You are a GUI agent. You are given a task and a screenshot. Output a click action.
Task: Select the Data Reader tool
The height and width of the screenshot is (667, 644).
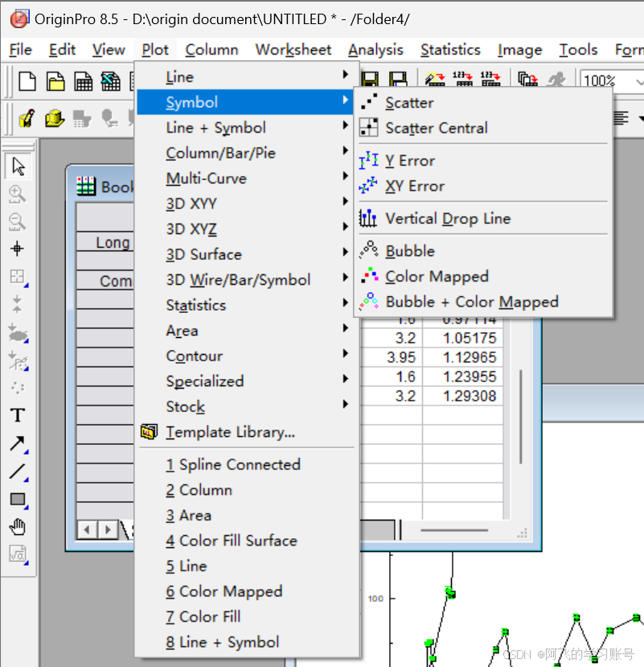coord(18,277)
